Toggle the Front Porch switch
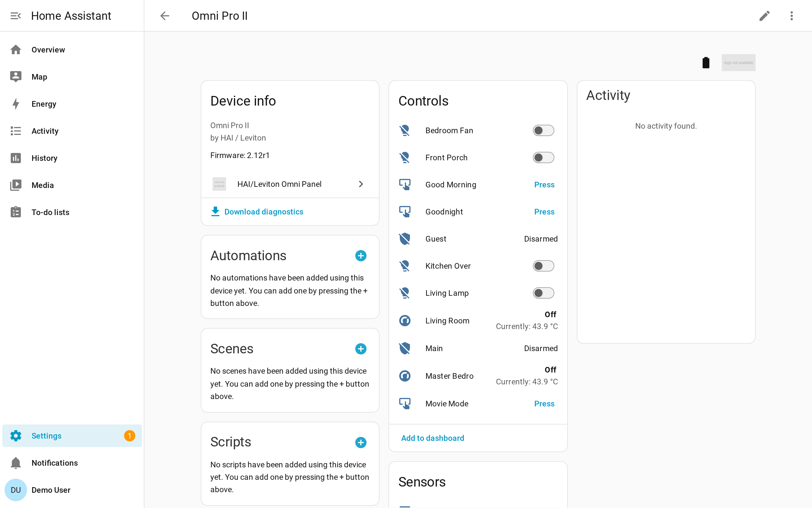The height and width of the screenshot is (508, 812). pyautogui.click(x=543, y=157)
